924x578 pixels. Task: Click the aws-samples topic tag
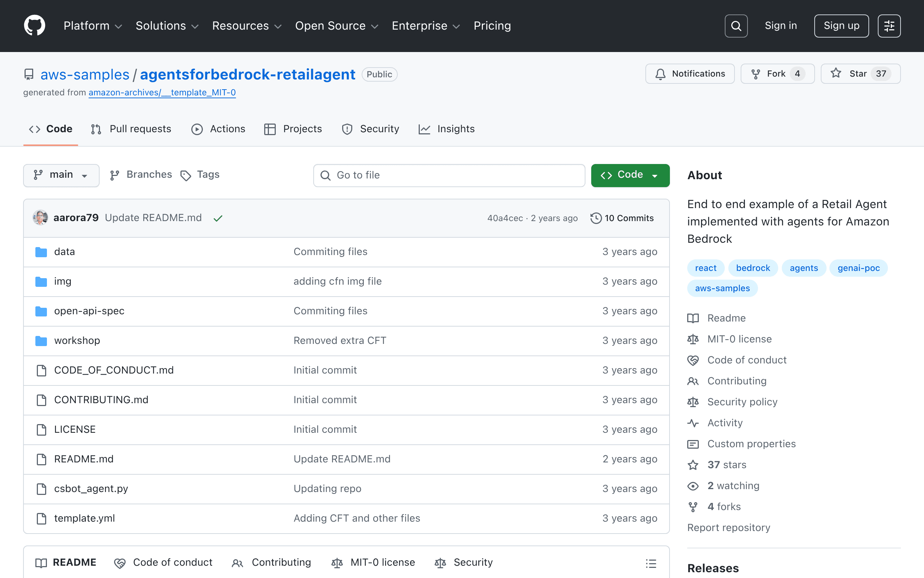[722, 288]
